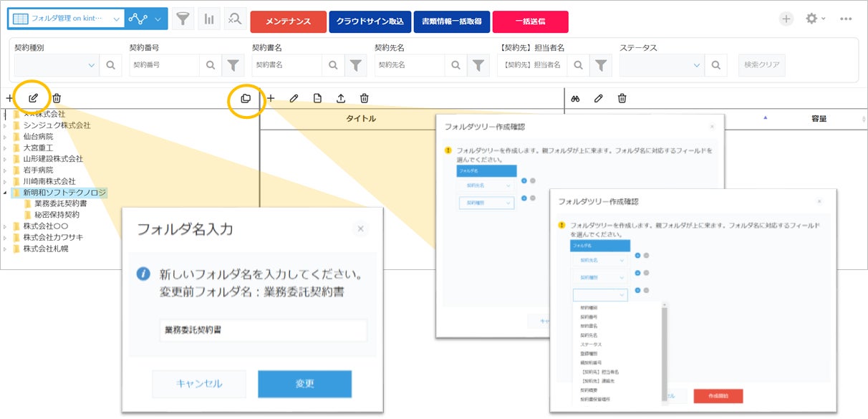Expand the 仙台病院 folder
This screenshot has width=868, height=419.
click(6, 136)
